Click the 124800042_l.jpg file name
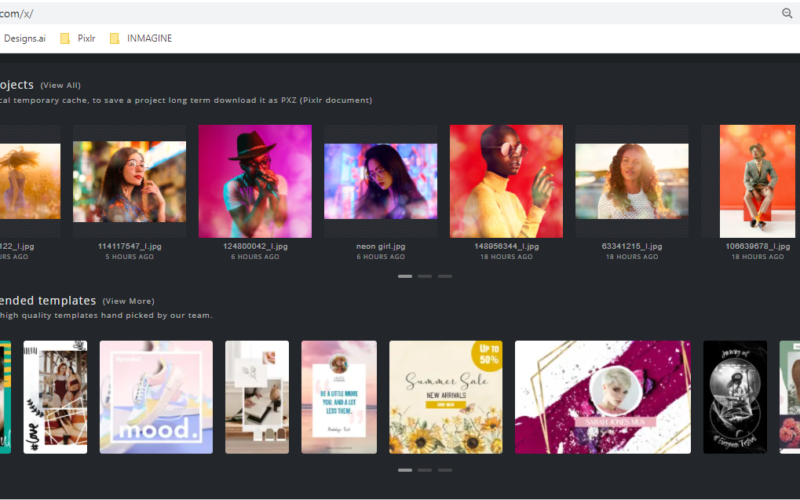 coord(255,246)
